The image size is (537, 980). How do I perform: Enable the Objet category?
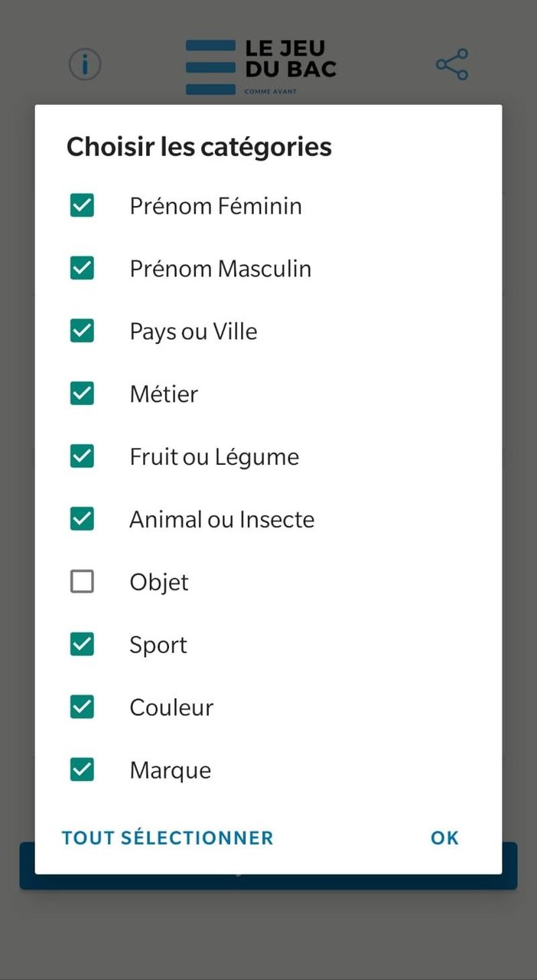(82, 581)
